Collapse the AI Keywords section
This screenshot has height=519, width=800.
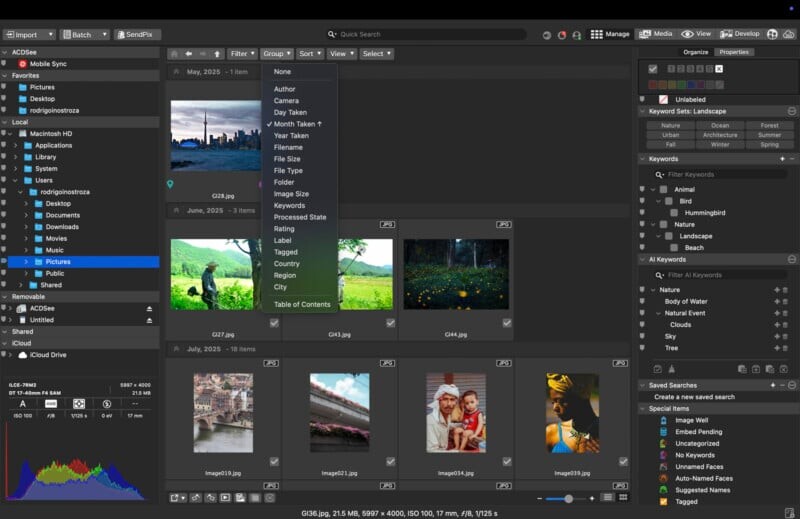(x=643, y=260)
